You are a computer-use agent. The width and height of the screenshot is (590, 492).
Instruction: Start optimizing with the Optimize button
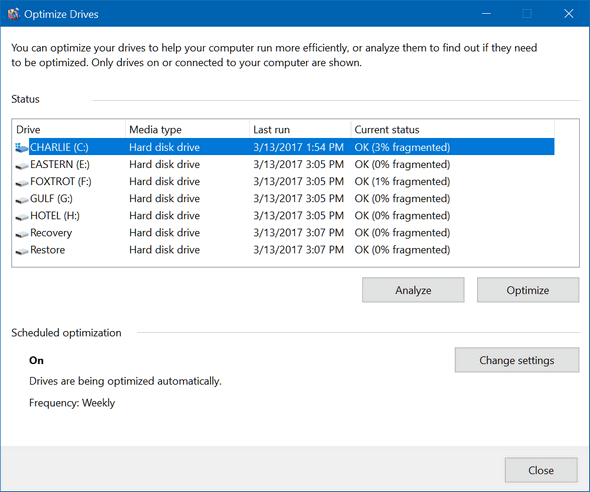pyautogui.click(x=528, y=290)
